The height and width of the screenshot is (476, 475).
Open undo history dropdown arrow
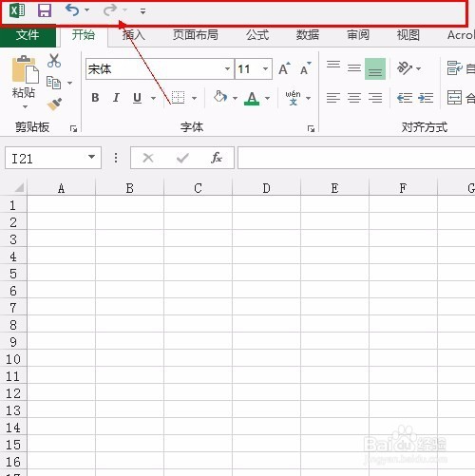tap(87, 10)
